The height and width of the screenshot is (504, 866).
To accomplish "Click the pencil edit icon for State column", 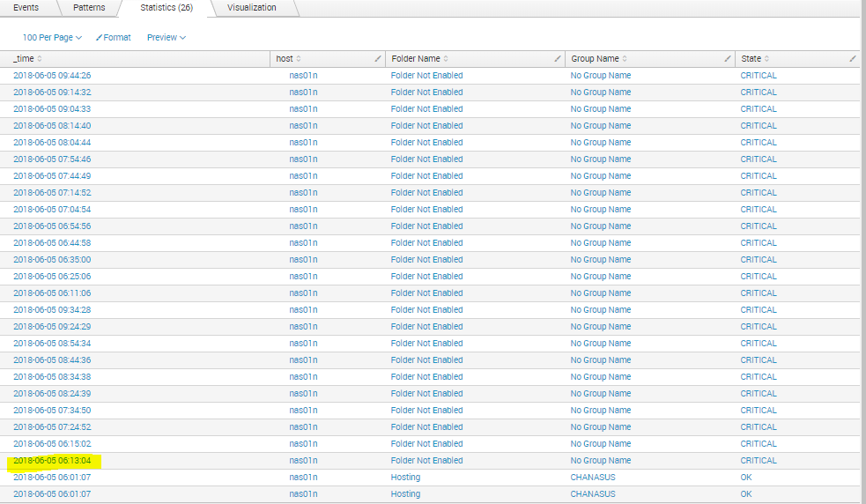I will [x=853, y=59].
